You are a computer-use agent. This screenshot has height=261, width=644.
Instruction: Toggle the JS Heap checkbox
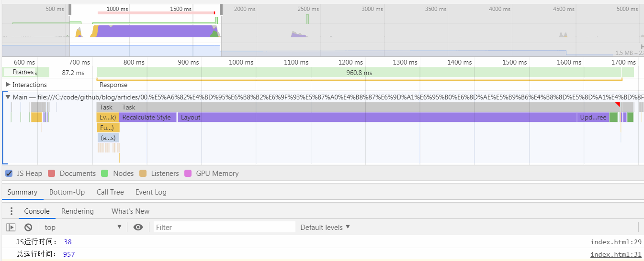9,173
